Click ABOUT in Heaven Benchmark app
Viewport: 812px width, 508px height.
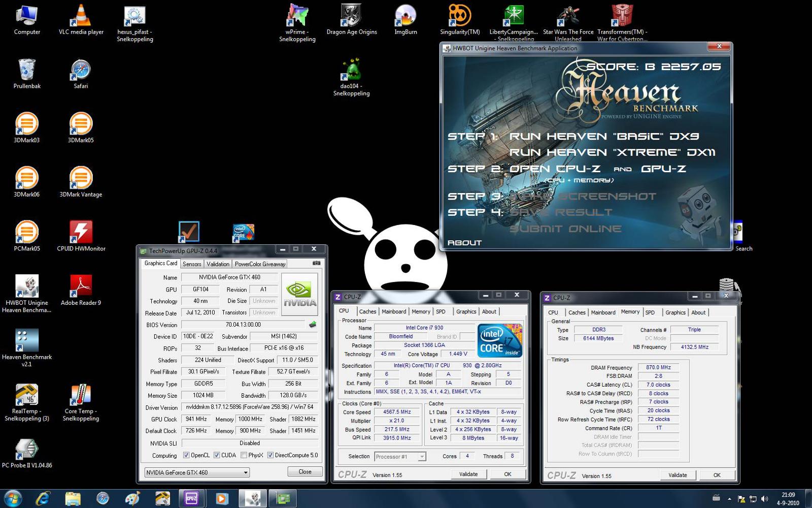[x=464, y=243]
